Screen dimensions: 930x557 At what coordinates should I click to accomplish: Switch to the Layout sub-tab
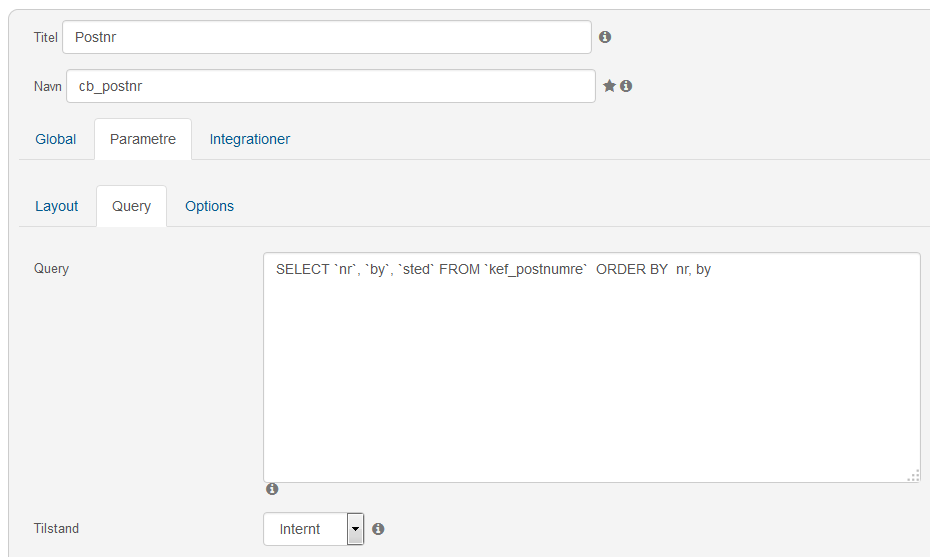(56, 206)
